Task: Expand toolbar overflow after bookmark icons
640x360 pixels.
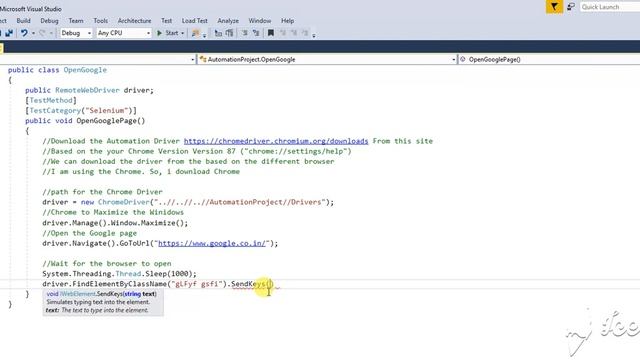Action: (x=314, y=36)
